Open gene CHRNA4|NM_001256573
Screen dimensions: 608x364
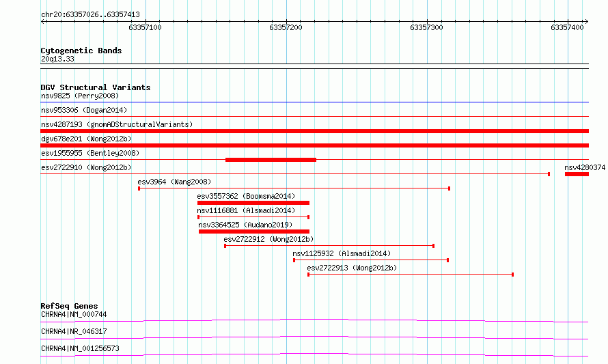coord(80,348)
